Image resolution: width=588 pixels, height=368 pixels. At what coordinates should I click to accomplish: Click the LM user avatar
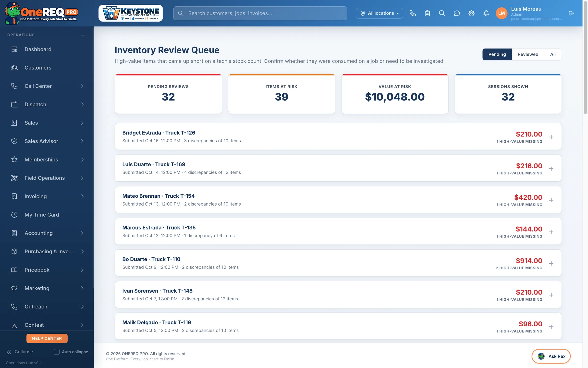pyautogui.click(x=502, y=13)
